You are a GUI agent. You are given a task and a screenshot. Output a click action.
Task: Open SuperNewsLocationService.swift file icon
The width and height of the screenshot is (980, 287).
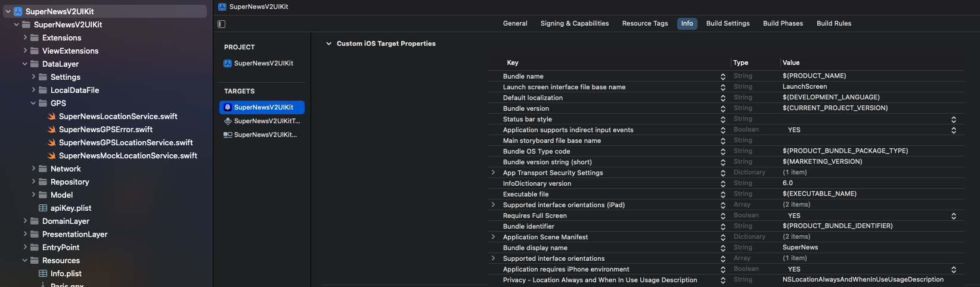coord(52,116)
